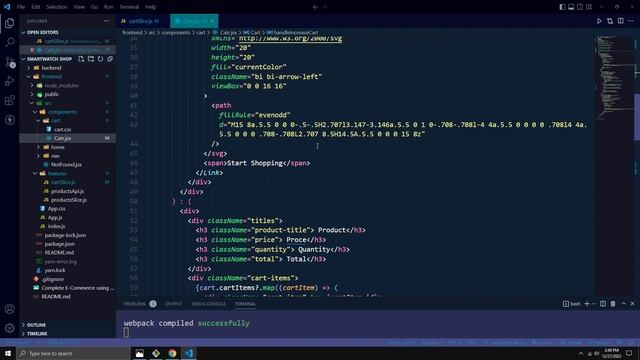Viewport: 640px width, 360px height.
Task: Switch to the Problems panel tab
Action: [135, 304]
